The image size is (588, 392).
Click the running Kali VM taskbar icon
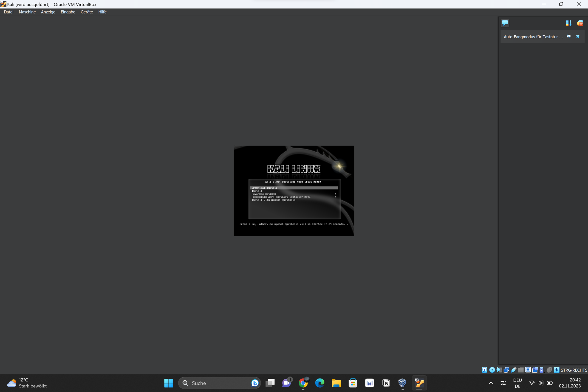click(x=419, y=383)
